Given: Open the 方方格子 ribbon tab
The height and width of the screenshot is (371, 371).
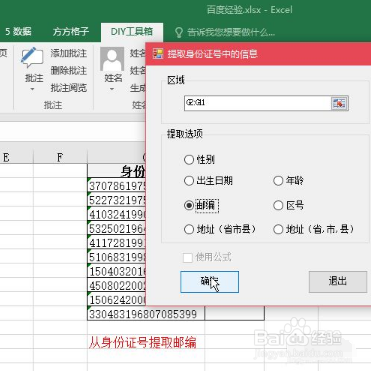Looking at the screenshot, I should (x=71, y=32).
